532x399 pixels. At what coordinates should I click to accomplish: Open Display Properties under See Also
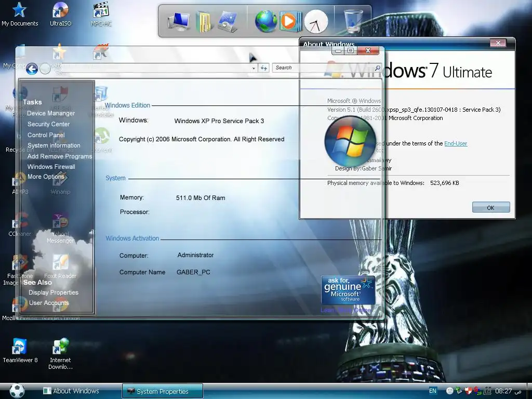point(54,292)
